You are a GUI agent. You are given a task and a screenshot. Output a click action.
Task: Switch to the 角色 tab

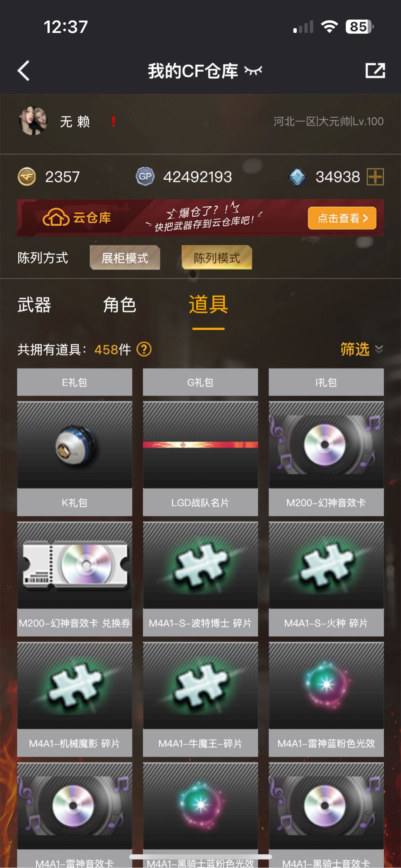[x=120, y=305]
